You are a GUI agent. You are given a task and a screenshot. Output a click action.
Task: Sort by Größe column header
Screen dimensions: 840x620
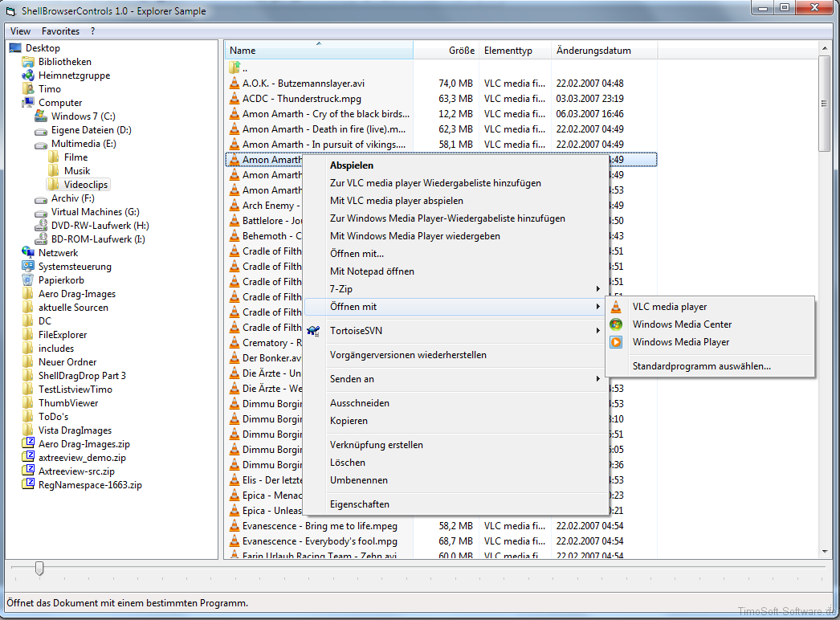click(x=447, y=51)
